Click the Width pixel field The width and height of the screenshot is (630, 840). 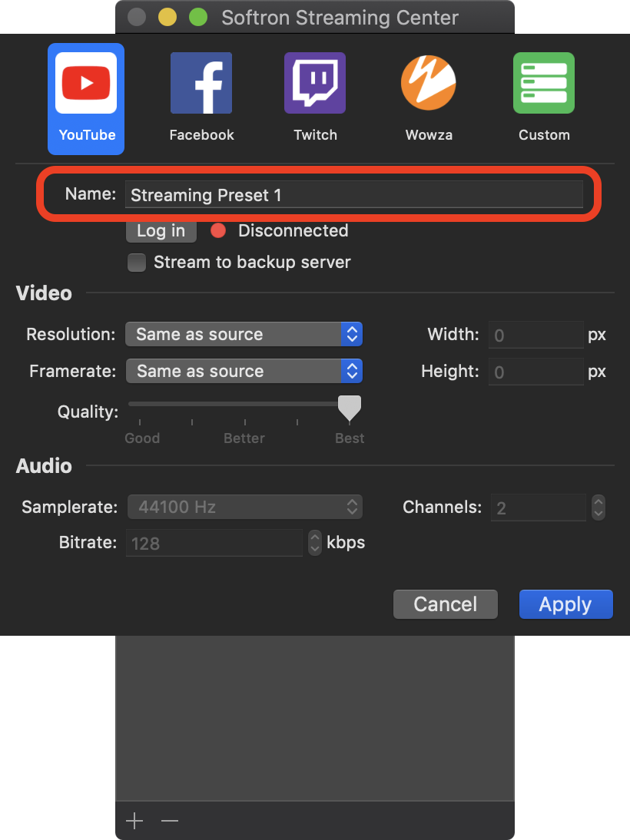point(535,336)
